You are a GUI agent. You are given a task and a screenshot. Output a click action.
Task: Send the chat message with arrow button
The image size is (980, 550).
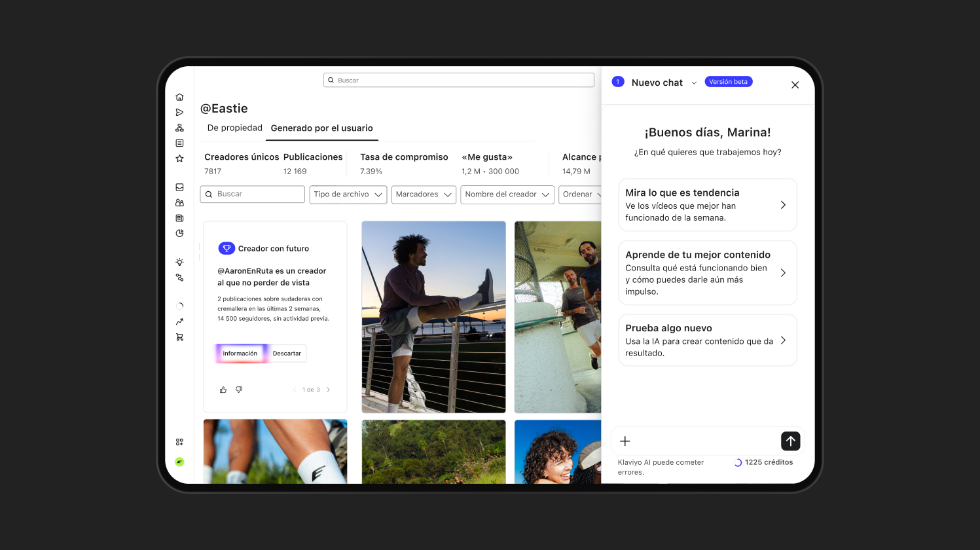790,441
